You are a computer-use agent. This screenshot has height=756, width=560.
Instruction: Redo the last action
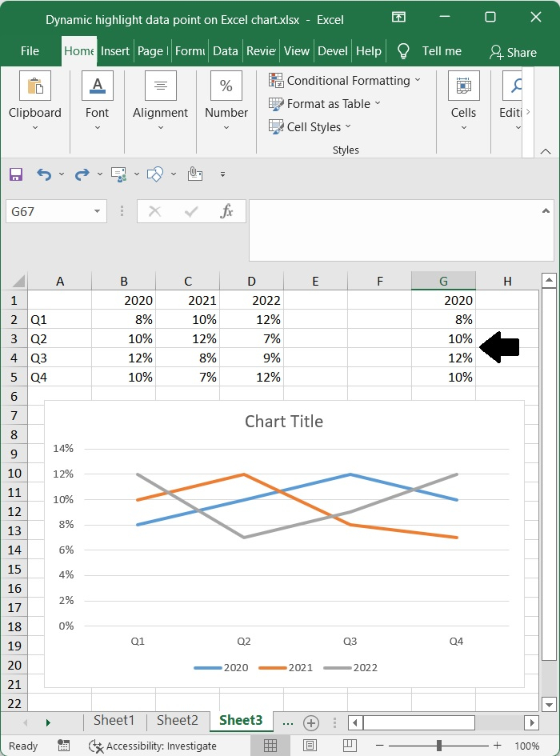coord(82,174)
